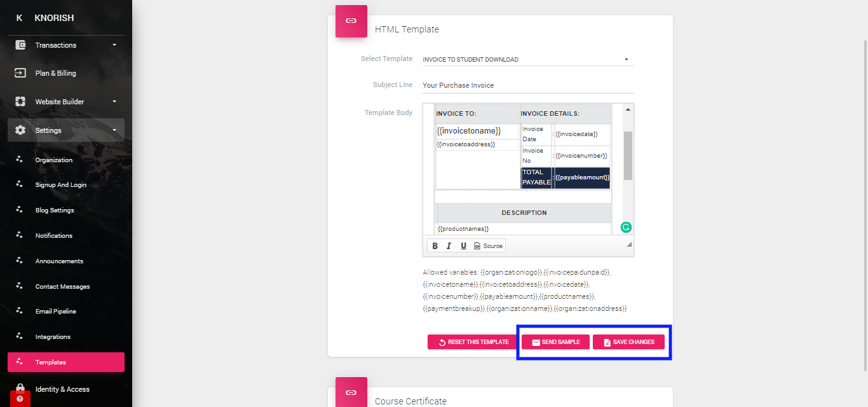Click the Transactions wallet icon

pos(20,45)
